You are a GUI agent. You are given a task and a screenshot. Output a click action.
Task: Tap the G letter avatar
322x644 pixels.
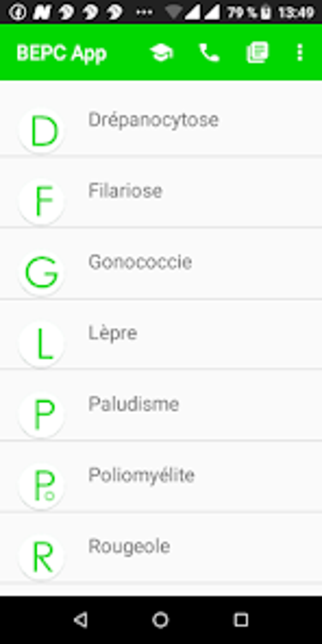[x=42, y=272]
